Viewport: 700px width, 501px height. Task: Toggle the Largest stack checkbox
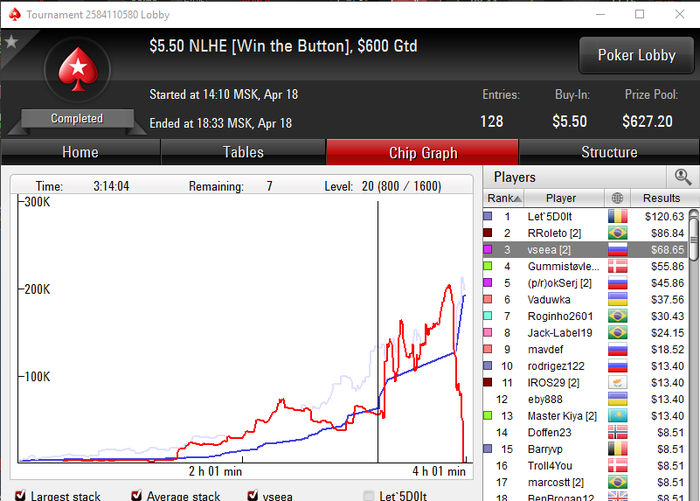click(x=20, y=495)
